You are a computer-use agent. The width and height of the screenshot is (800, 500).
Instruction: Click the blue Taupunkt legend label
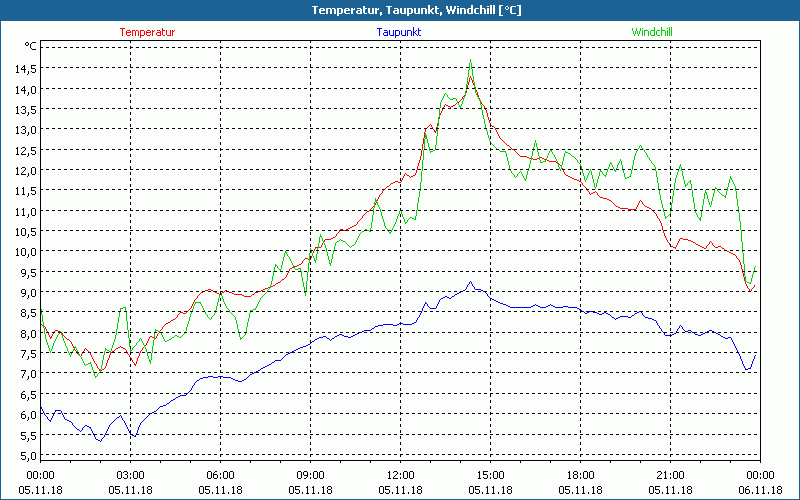click(x=399, y=32)
